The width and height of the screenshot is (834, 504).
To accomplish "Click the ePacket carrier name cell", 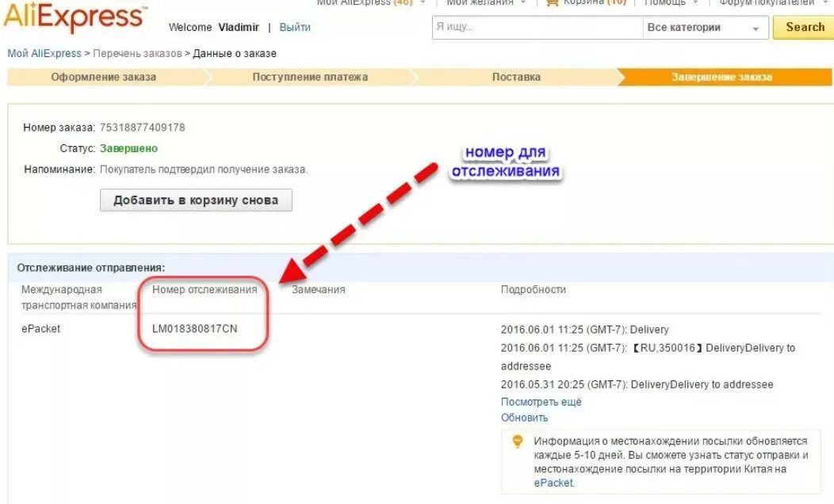I will (41, 329).
